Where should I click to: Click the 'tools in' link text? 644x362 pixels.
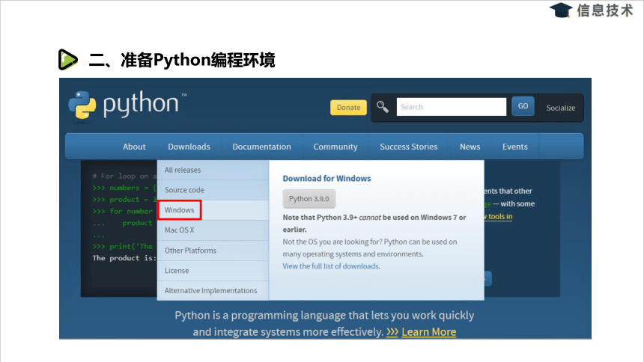click(499, 216)
